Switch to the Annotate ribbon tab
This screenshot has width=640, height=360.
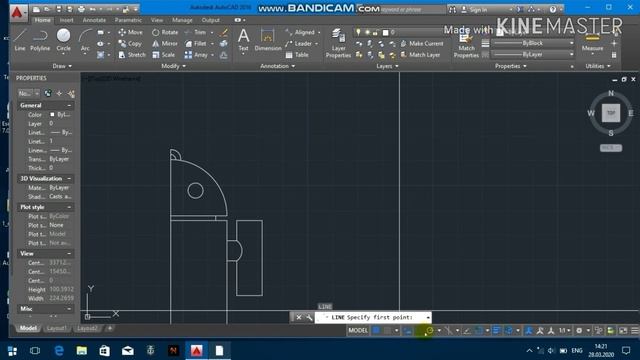click(x=94, y=20)
